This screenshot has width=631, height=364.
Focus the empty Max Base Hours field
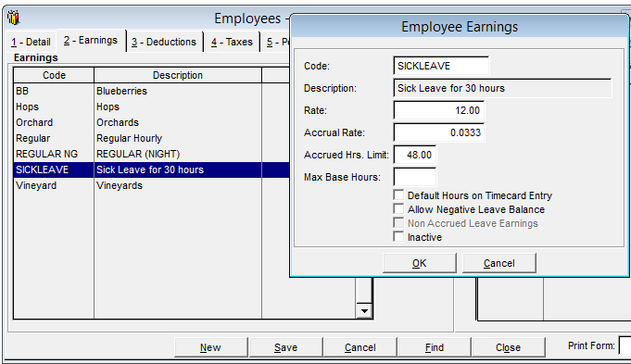tap(415, 177)
